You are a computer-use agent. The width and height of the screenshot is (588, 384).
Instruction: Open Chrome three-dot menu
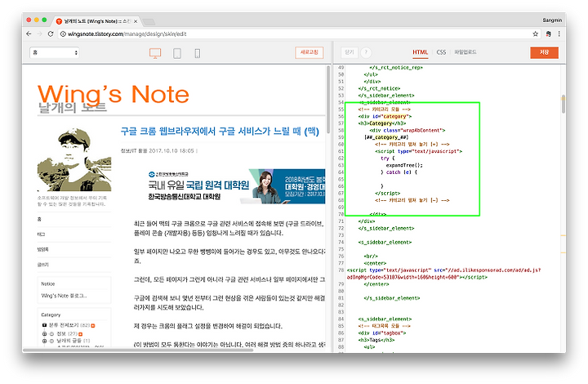click(559, 33)
